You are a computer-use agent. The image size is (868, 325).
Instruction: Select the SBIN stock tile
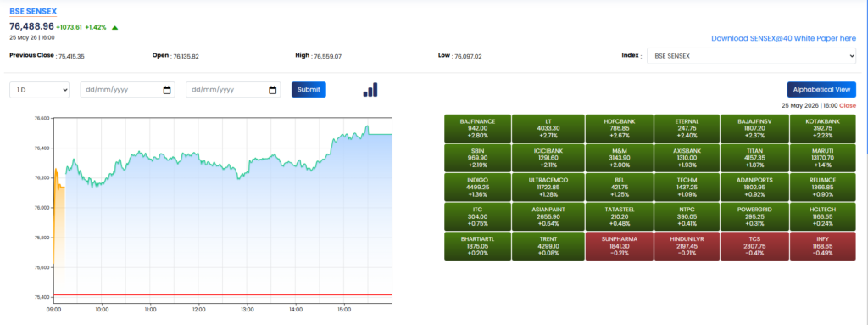click(478, 158)
